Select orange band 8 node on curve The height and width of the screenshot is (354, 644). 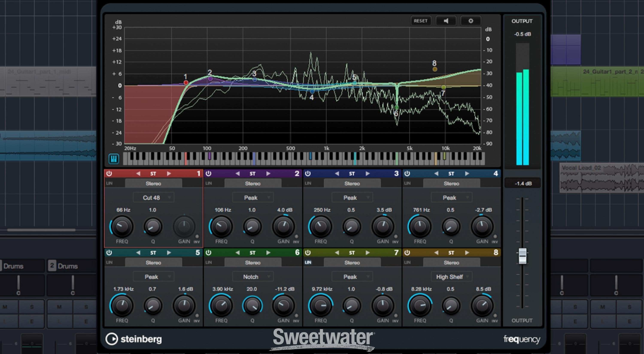point(435,70)
